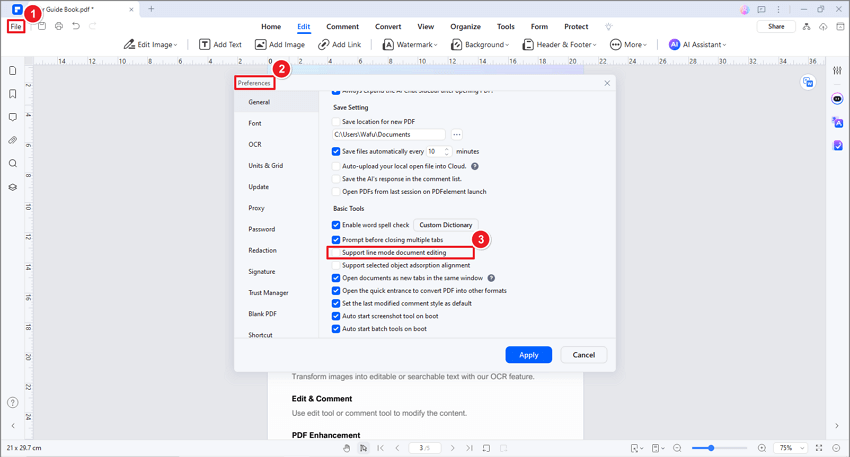This screenshot has width=850, height=457.
Task: Undo the last action
Action: pos(76,26)
